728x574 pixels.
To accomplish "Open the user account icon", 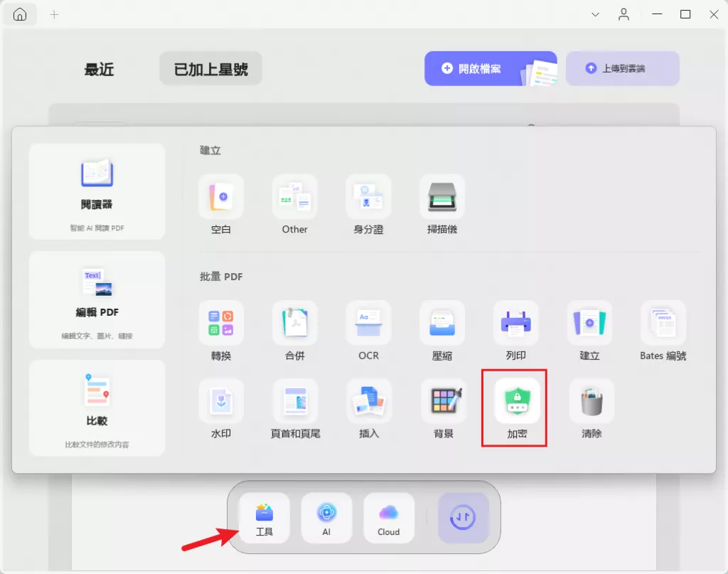I will (623, 15).
